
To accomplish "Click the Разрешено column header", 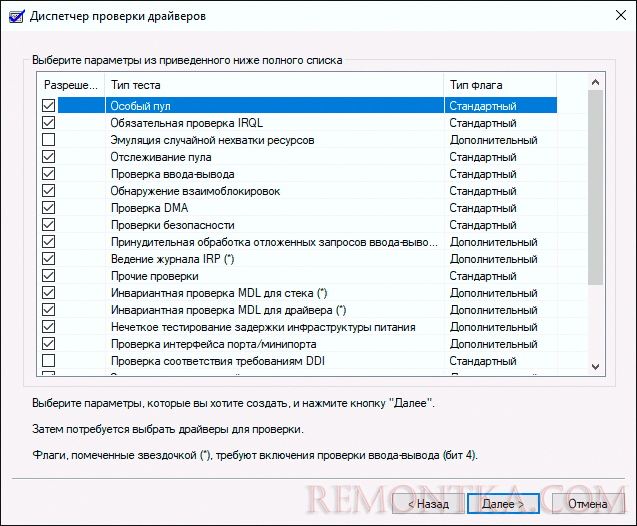I will 70,85.
